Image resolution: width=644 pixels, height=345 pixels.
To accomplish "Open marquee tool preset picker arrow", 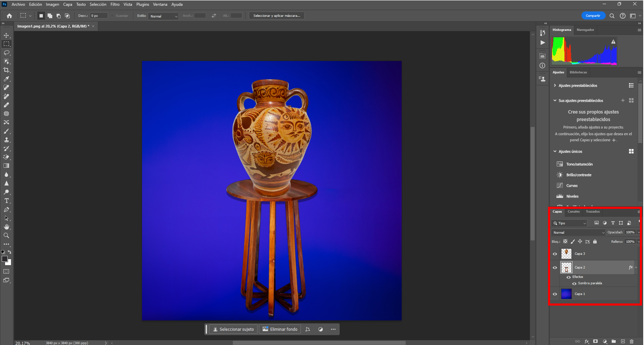I will click(x=30, y=16).
